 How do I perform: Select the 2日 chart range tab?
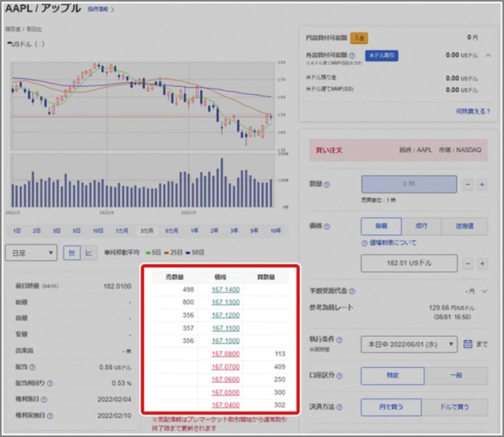click(x=36, y=231)
